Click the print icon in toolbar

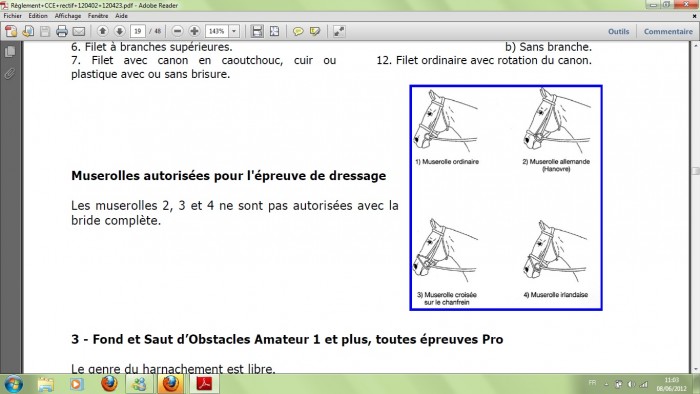tap(62, 31)
